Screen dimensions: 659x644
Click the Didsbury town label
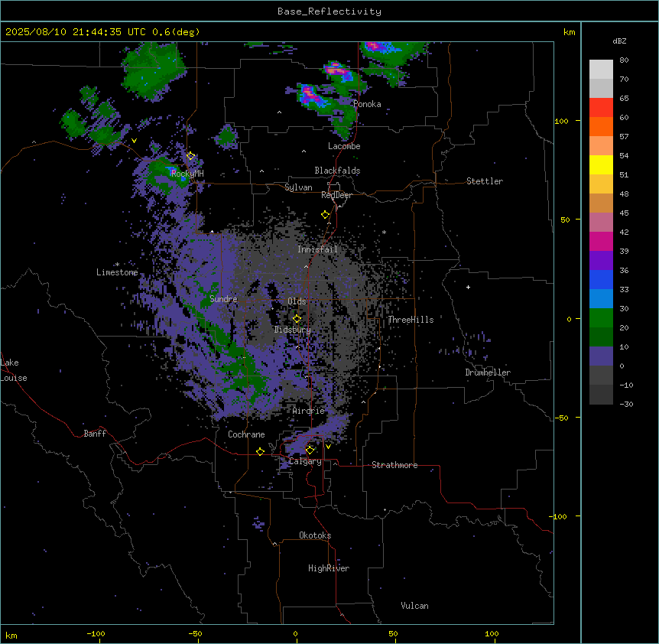coord(293,330)
